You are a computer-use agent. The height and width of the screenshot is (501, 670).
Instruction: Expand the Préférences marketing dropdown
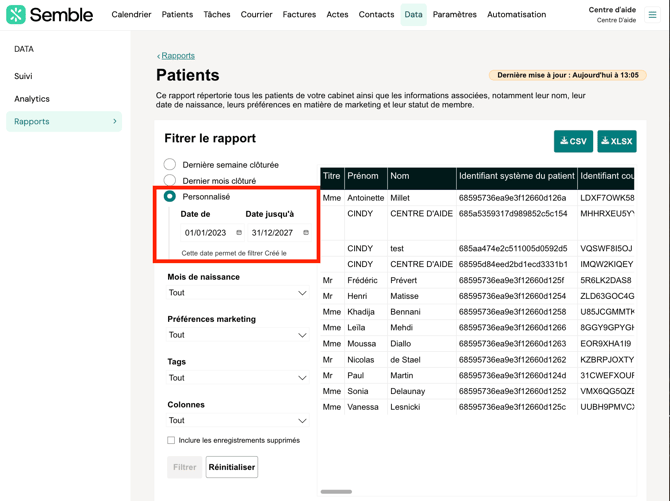click(x=237, y=335)
